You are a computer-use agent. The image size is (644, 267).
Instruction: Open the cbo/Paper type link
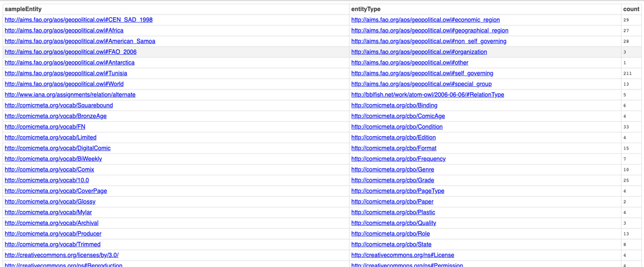coord(392,202)
